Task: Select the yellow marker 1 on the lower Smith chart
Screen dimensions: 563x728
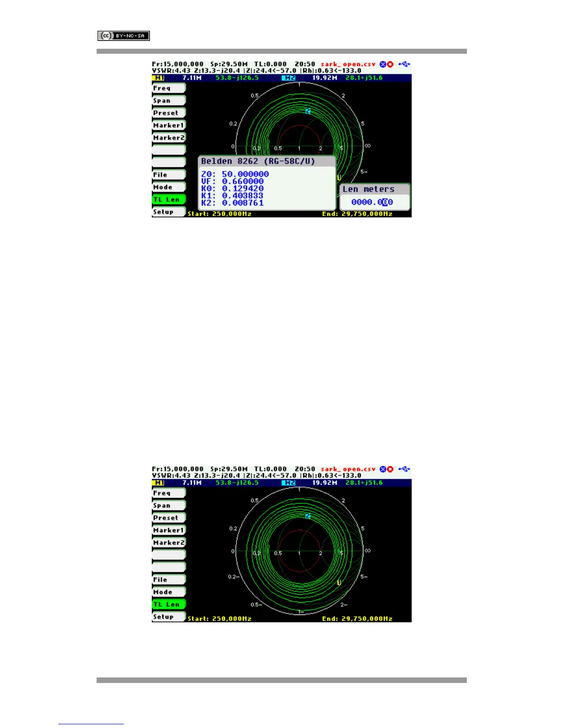Action: click(x=339, y=583)
